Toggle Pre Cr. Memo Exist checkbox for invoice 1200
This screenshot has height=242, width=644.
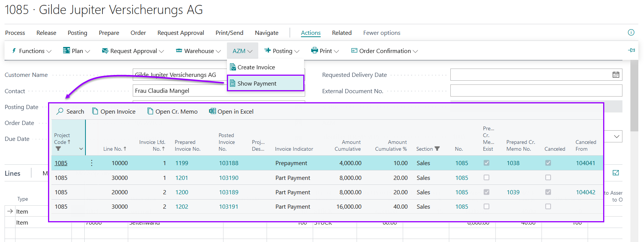(x=486, y=192)
